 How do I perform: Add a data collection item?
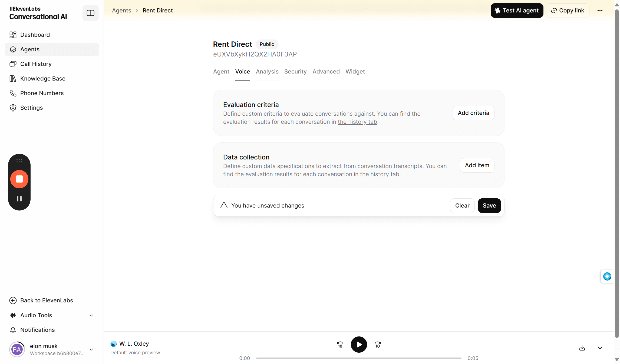(x=477, y=165)
